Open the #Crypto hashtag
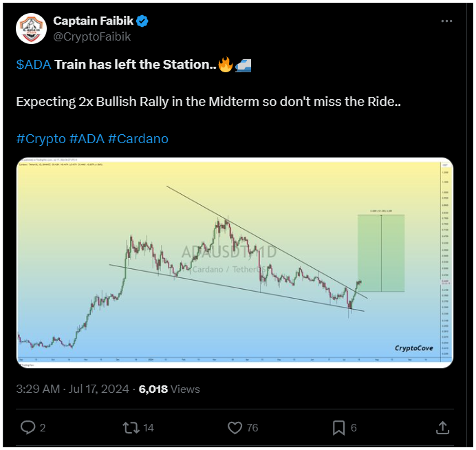476x450 pixels. point(41,138)
